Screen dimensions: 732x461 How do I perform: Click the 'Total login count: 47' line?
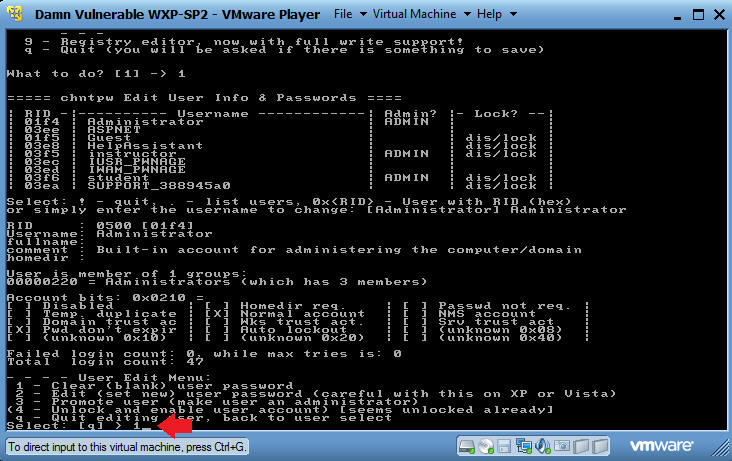pyautogui.click(x=106, y=362)
